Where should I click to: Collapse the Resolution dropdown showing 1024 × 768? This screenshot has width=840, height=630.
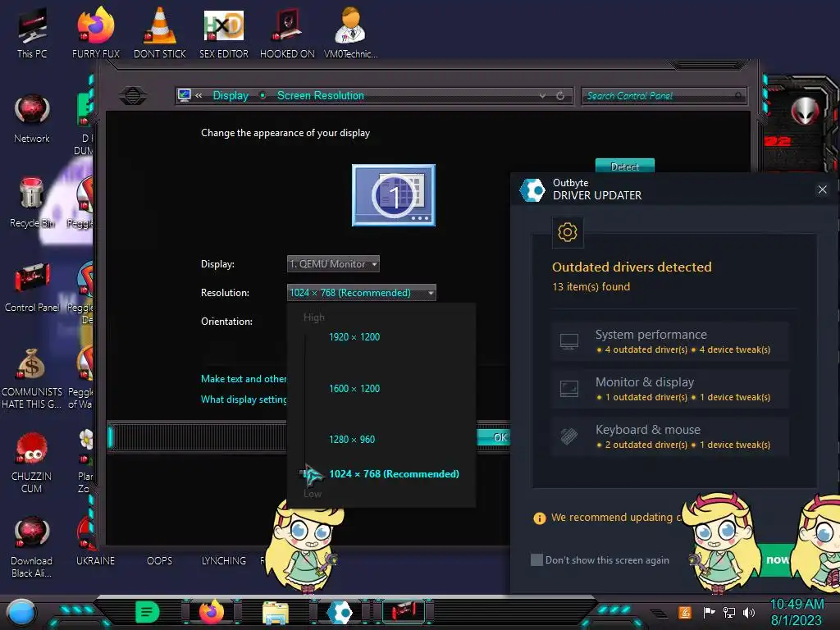pos(362,293)
